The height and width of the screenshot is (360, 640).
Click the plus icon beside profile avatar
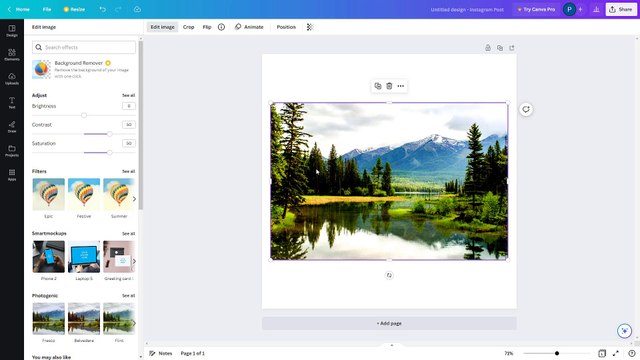pyautogui.click(x=580, y=9)
